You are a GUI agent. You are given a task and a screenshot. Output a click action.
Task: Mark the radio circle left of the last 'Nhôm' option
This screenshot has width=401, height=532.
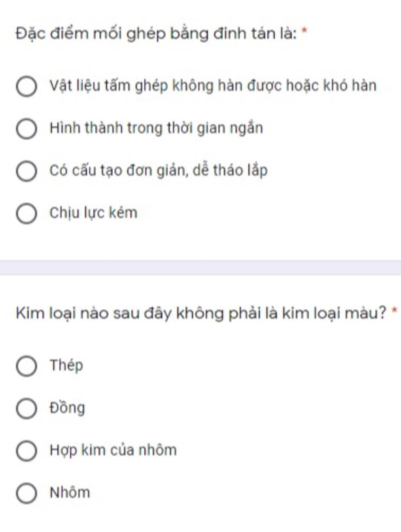point(27,493)
